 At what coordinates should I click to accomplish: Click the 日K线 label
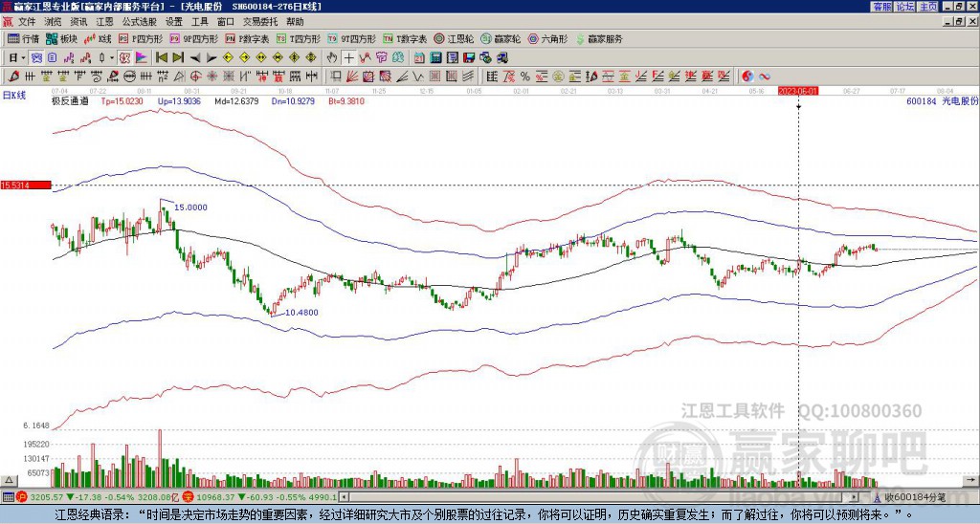14,95
